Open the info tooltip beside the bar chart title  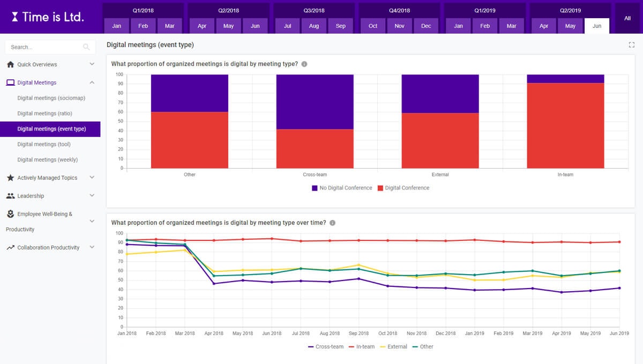304,64
